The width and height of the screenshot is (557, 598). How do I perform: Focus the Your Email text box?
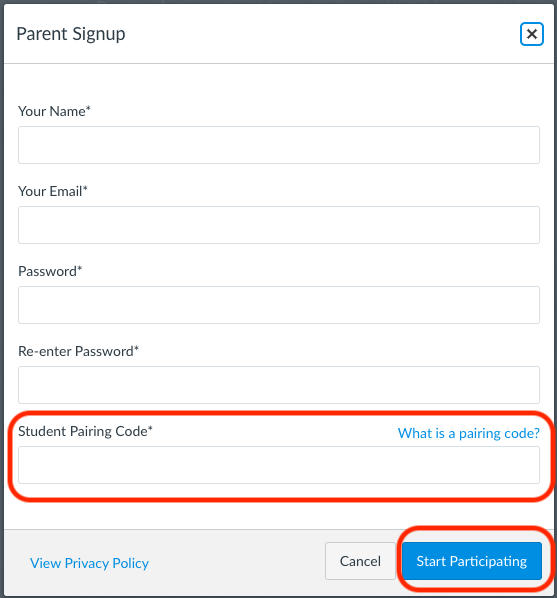click(x=279, y=225)
